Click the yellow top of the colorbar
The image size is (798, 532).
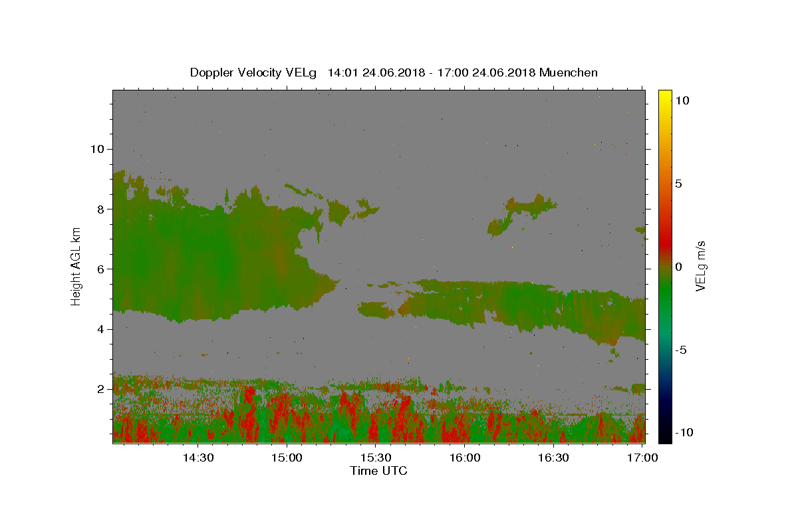point(664,96)
